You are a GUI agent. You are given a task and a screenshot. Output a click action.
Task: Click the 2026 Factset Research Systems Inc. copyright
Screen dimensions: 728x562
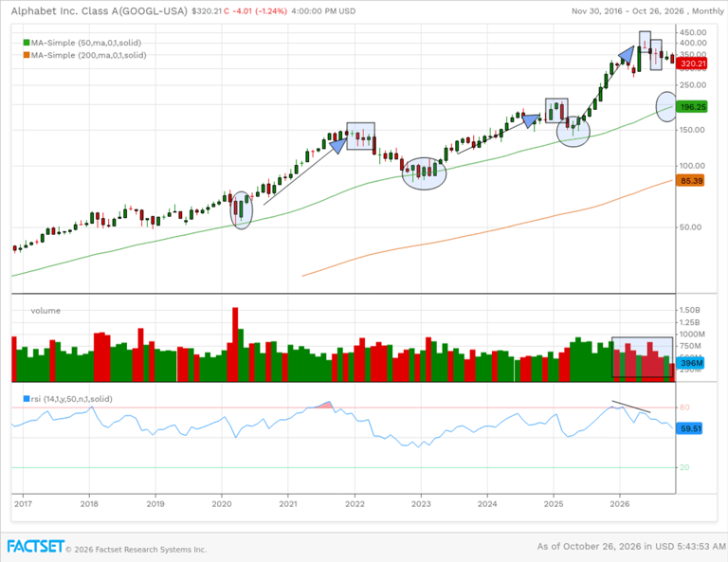tap(136, 550)
